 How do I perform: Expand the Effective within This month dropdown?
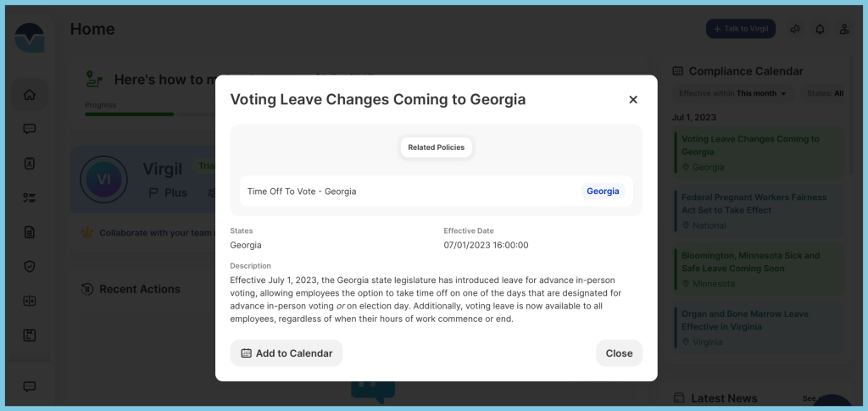point(733,93)
